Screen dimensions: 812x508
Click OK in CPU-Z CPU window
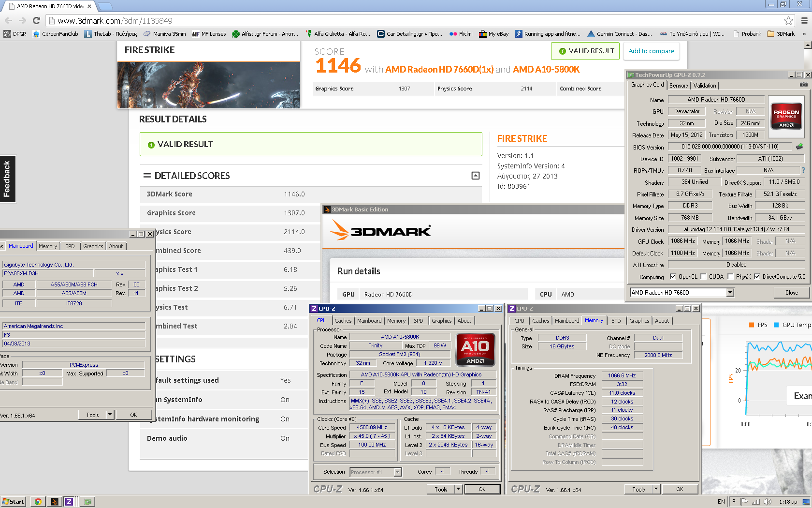tap(482, 489)
